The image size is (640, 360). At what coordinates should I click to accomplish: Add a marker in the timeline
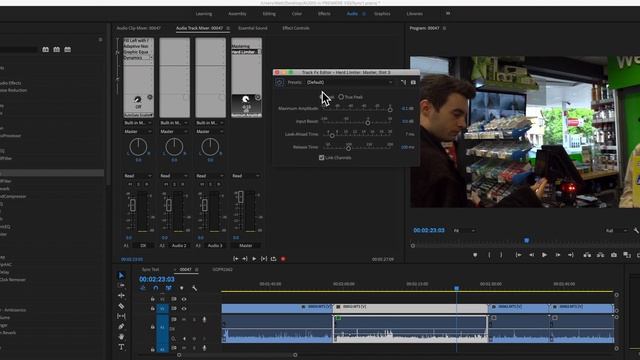point(182,288)
